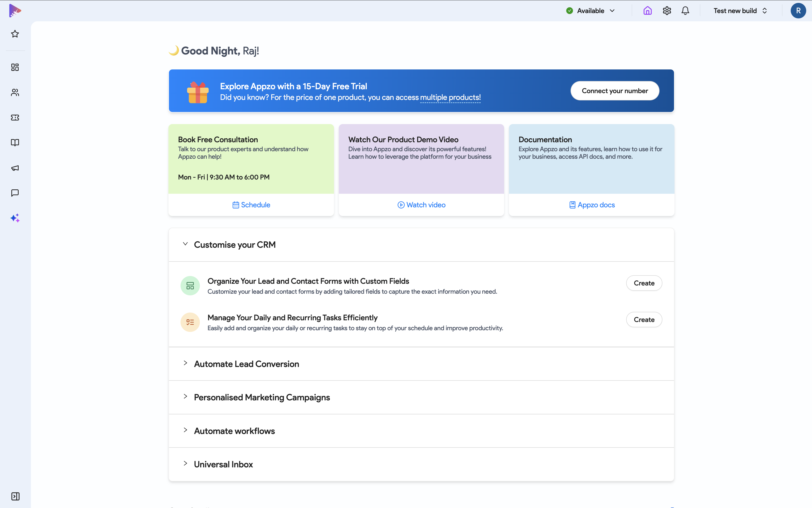Click the gift box icon in the trial banner
Image resolution: width=812 pixels, height=508 pixels.
click(x=198, y=92)
